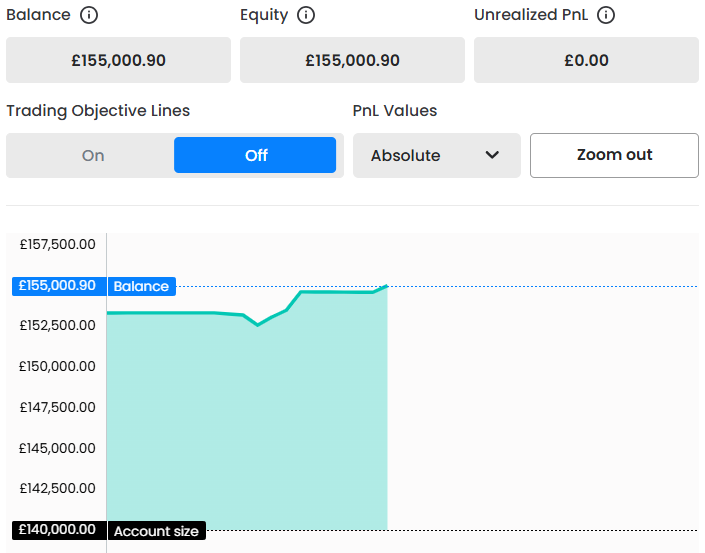Click the info icon next to Balance
The image size is (705, 553).
coord(89,15)
